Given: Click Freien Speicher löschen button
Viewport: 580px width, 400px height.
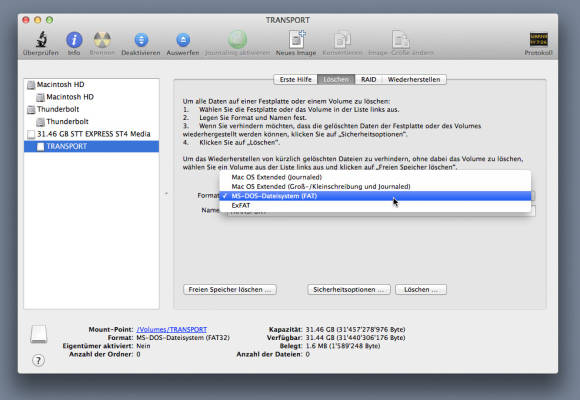Looking at the screenshot, I should pos(230,289).
